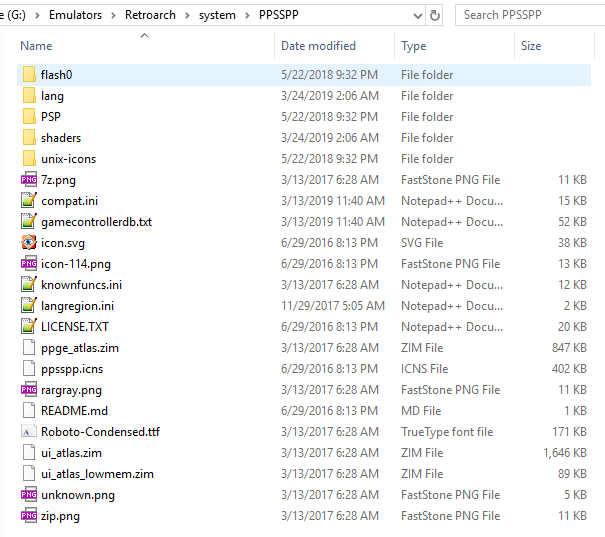Navigate to Retroarch in the breadcrumb
The height and width of the screenshot is (537, 605).
tap(150, 15)
